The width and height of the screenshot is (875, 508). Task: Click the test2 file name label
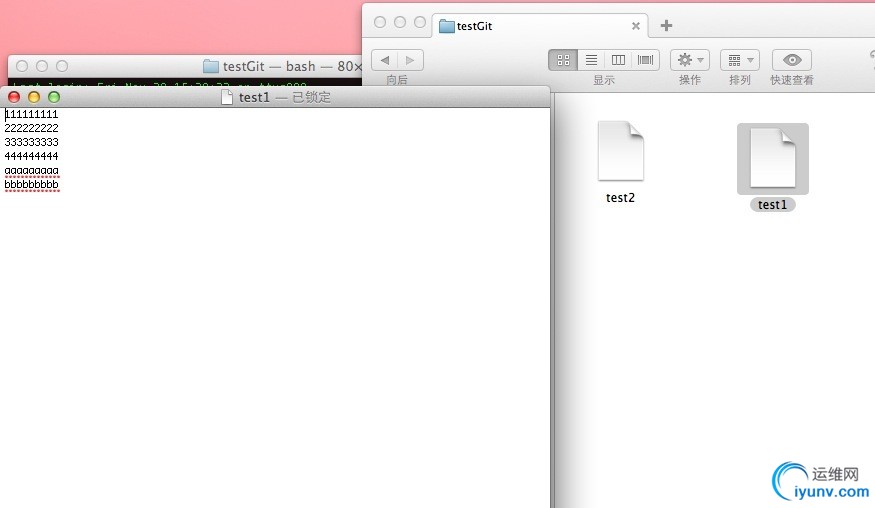pyautogui.click(x=620, y=198)
